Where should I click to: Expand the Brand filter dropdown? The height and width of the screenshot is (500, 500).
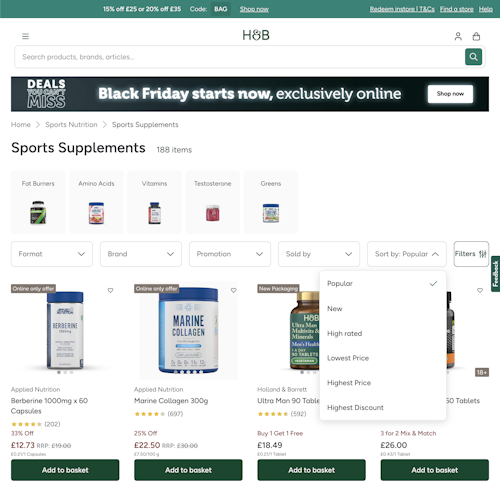(141, 254)
